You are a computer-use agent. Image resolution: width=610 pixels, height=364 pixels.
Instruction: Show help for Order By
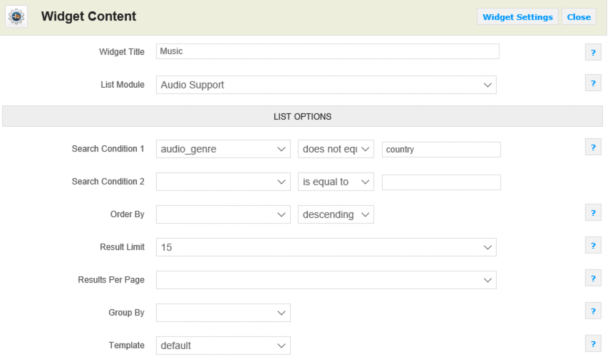593,213
